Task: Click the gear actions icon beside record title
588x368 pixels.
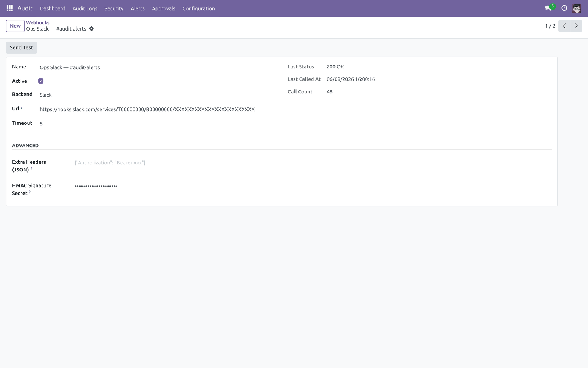Action: click(x=92, y=29)
